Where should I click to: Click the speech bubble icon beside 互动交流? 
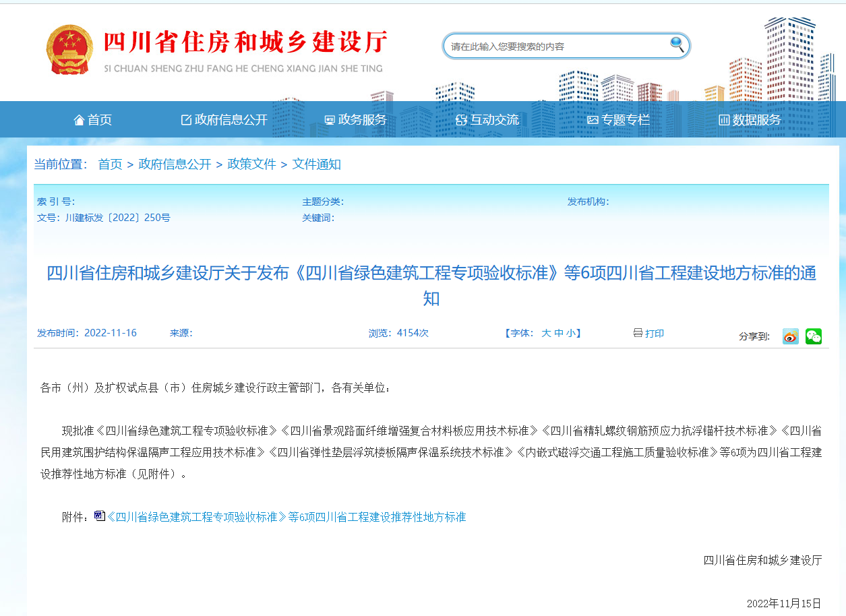461,119
